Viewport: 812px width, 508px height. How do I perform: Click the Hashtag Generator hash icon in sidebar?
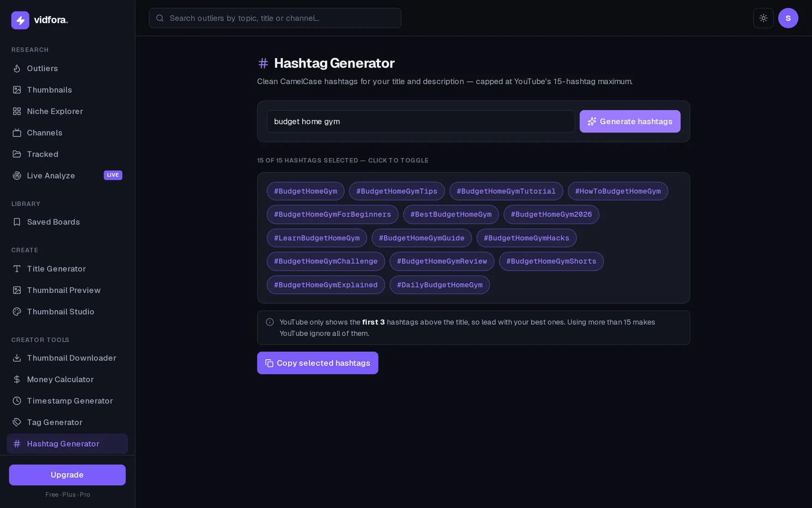[17, 444]
